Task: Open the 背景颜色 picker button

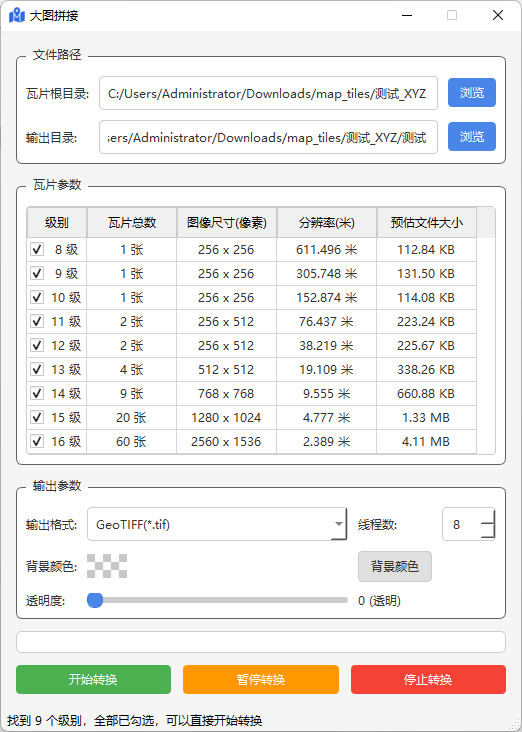Action: click(x=395, y=566)
